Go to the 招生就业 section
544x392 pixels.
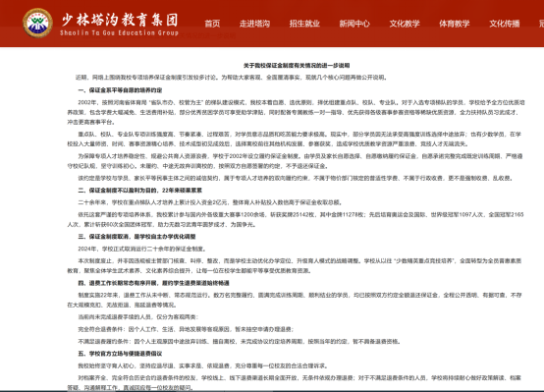[x=304, y=24]
